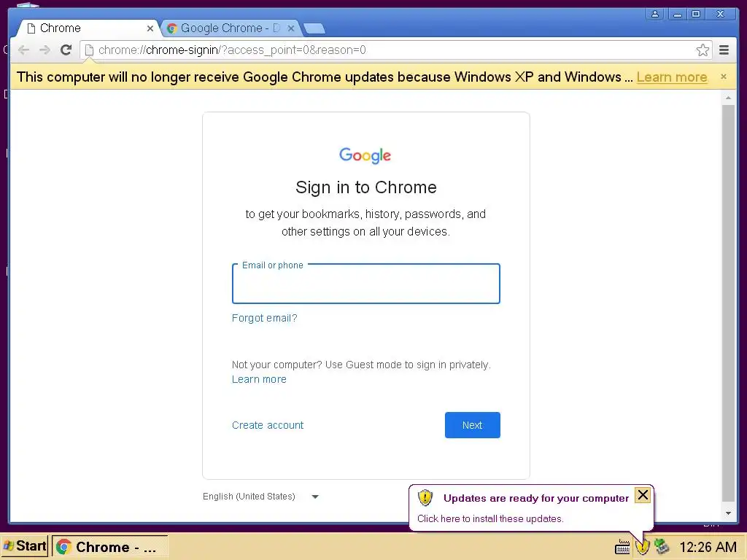This screenshot has height=560, width=747.
Task: Click the network connection tray icon
Action: pyautogui.click(x=662, y=547)
